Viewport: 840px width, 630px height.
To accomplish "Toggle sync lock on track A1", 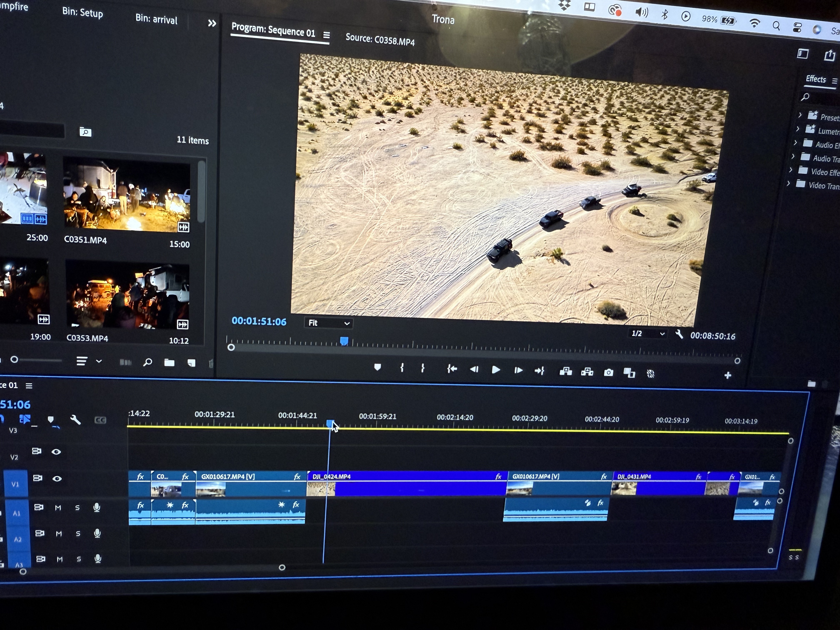I will pyautogui.click(x=39, y=507).
